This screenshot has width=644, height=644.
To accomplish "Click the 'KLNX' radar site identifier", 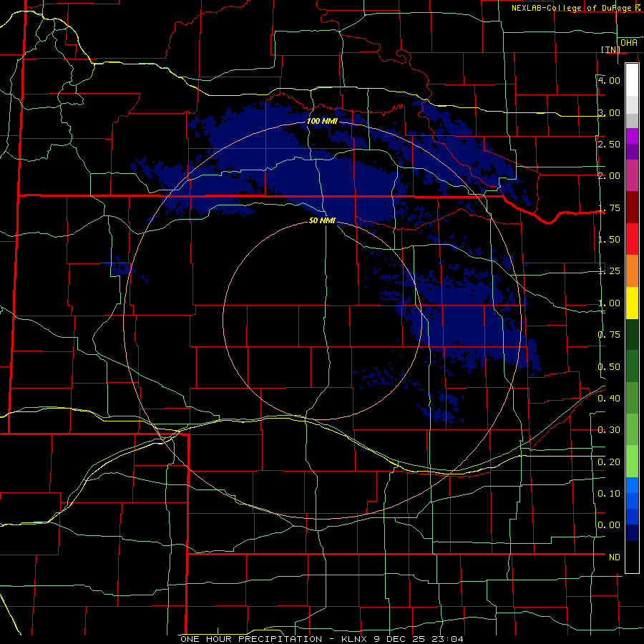I will (x=355, y=639).
